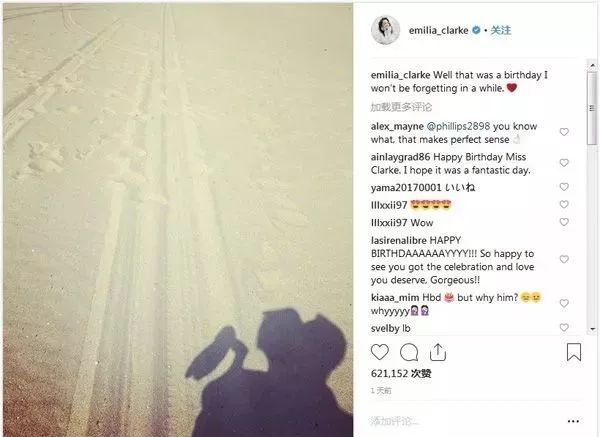The image size is (600, 437).
Task: Share the post with upload arrow icon
Action: coord(438,352)
